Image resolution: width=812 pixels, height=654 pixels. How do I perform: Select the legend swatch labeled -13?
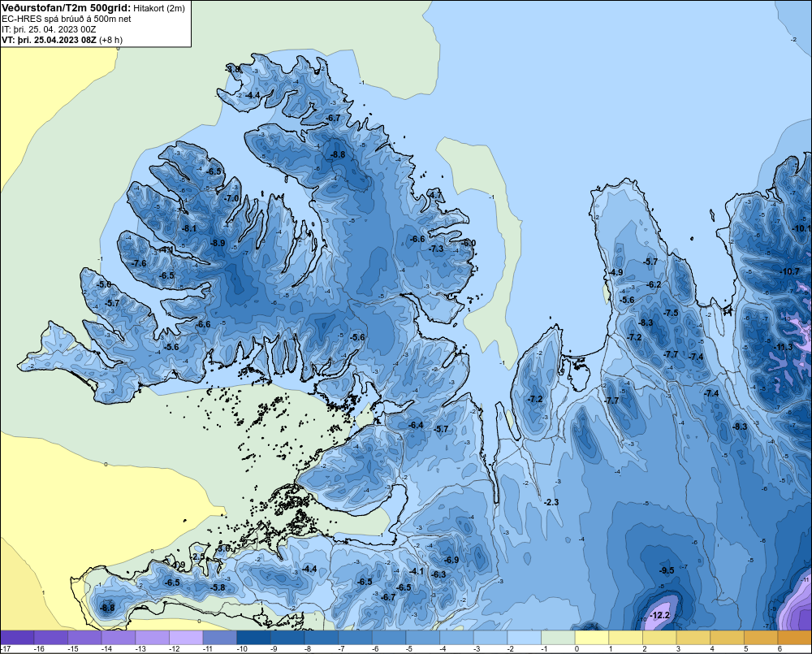153,638
